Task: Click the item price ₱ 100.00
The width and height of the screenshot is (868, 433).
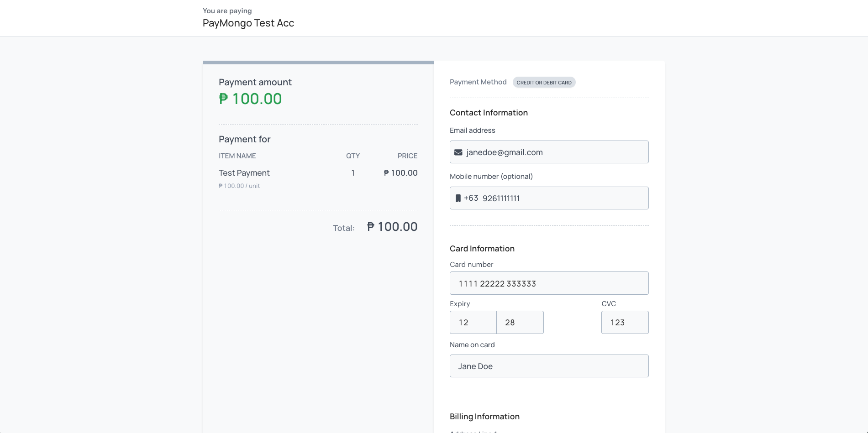Action: pyautogui.click(x=400, y=173)
